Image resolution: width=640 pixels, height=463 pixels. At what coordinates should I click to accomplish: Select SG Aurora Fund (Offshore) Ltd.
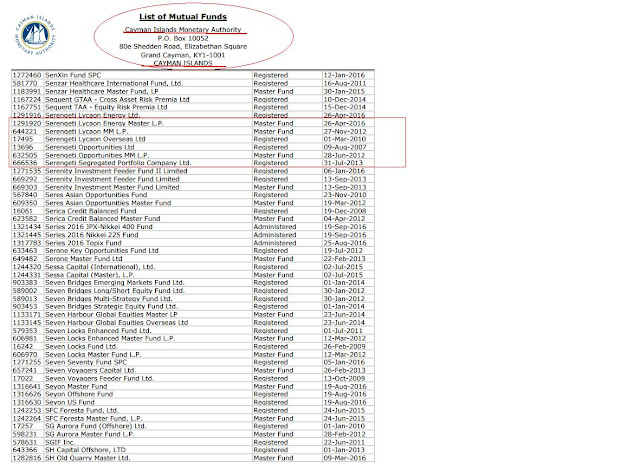point(96,426)
